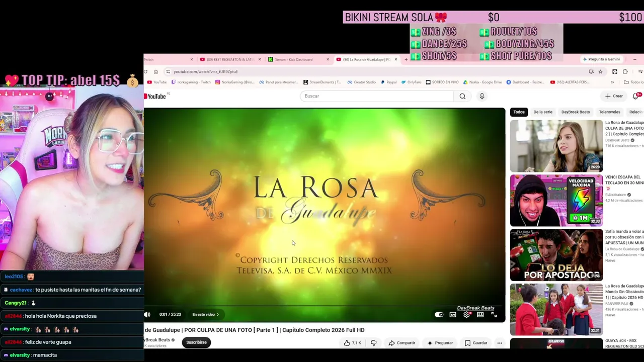Bookmark this page with the star icon
The image size is (644, 362).
(600, 71)
